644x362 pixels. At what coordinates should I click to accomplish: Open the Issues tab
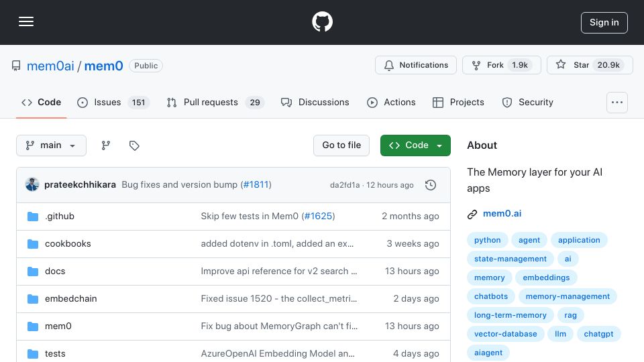click(x=113, y=102)
